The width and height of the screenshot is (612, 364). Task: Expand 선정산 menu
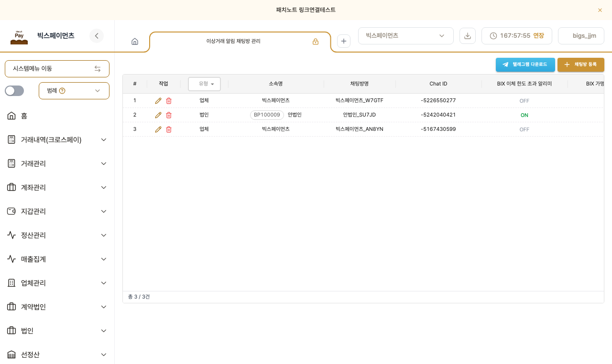57,354
